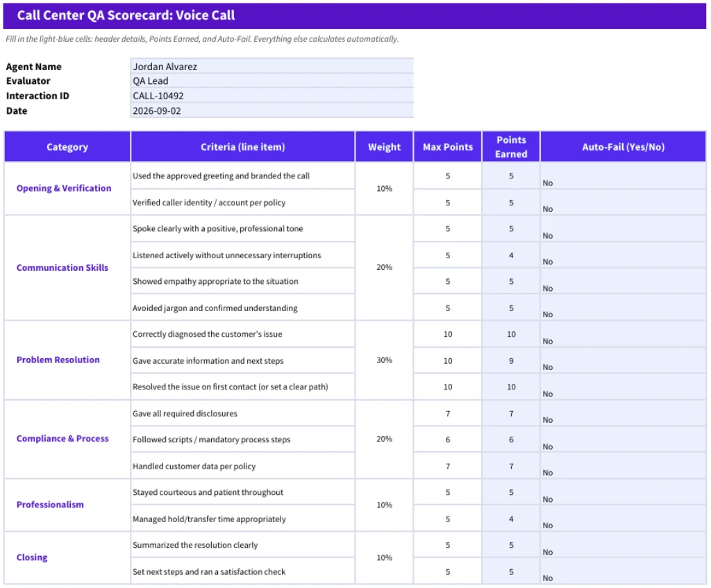Select the Closing category cell
The width and height of the screenshot is (711, 588).
67,557
